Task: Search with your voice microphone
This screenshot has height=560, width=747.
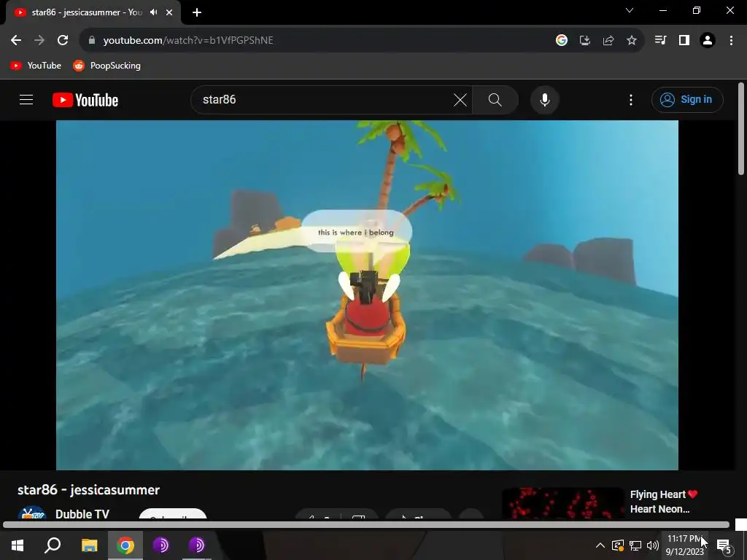Action: pyautogui.click(x=545, y=100)
